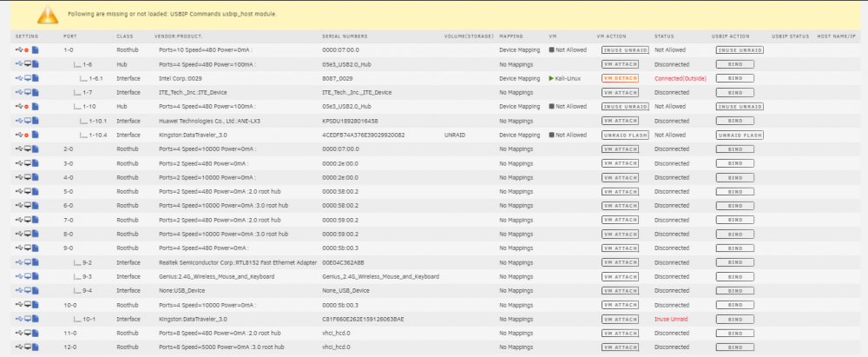868x357 pixels.
Task: Click the red Inuse Unraid status text
Action: (x=671, y=319)
